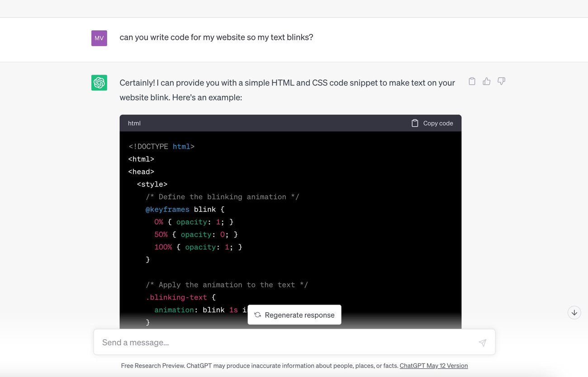Click the @keyframes blink keyword in code

point(167,209)
